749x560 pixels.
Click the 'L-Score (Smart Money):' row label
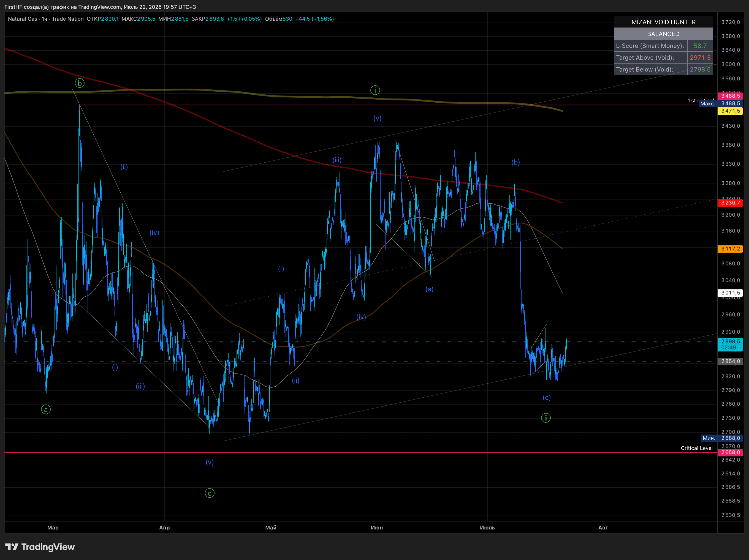point(650,46)
